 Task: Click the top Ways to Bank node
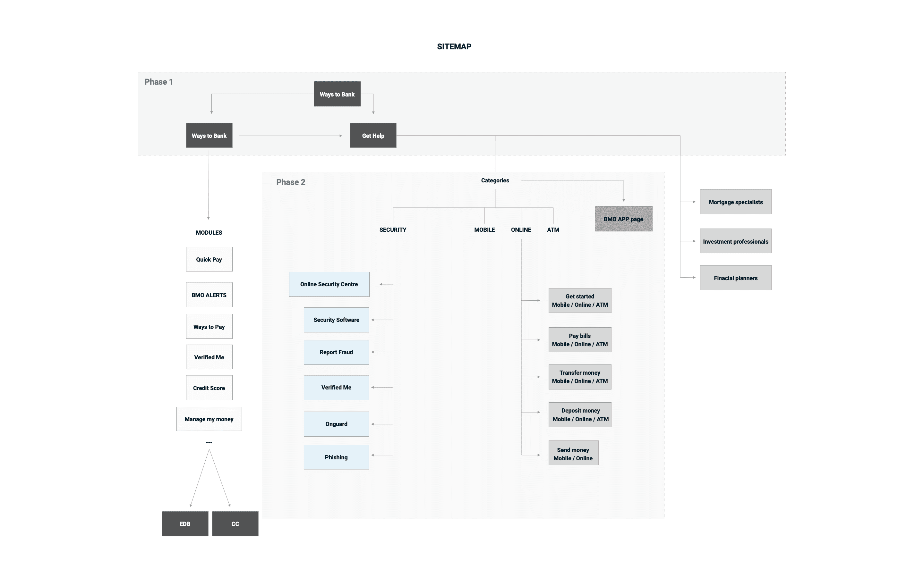pyautogui.click(x=337, y=94)
